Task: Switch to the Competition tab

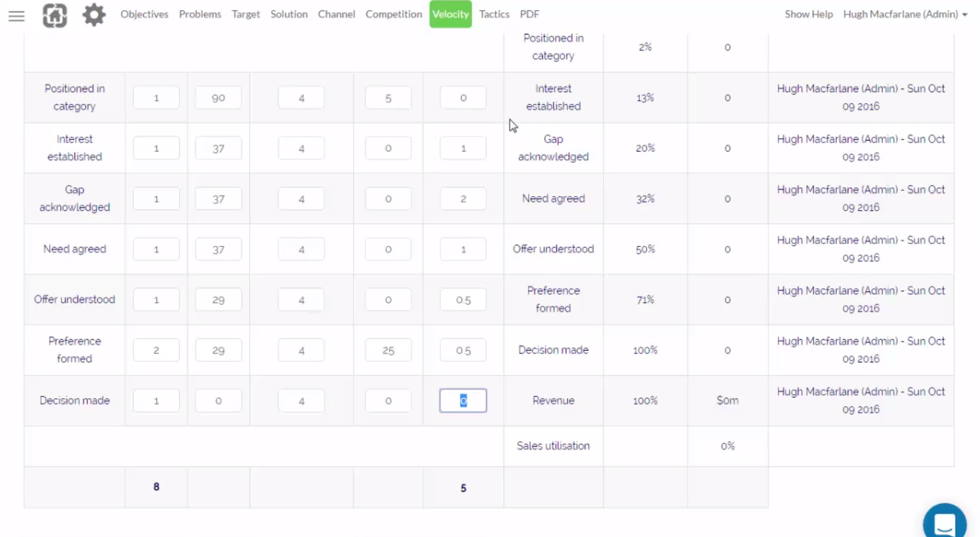Action: pyautogui.click(x=393, y=14)
